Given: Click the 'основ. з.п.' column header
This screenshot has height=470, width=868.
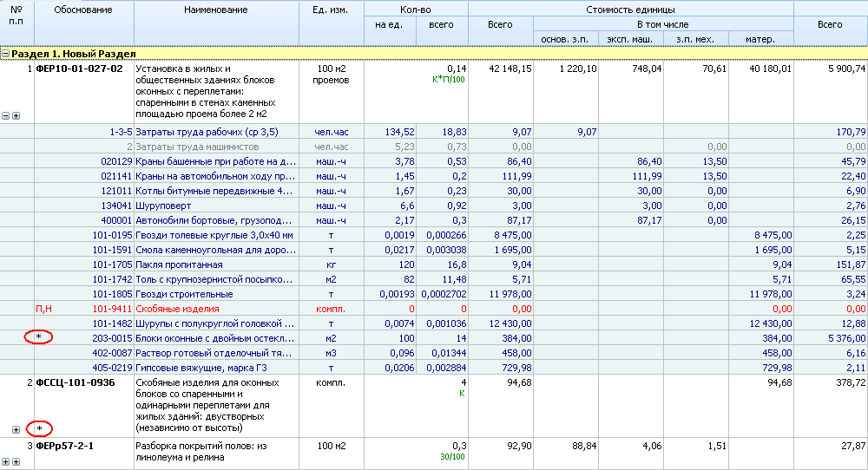Looking at the screenshot, I should click(565, 40).
